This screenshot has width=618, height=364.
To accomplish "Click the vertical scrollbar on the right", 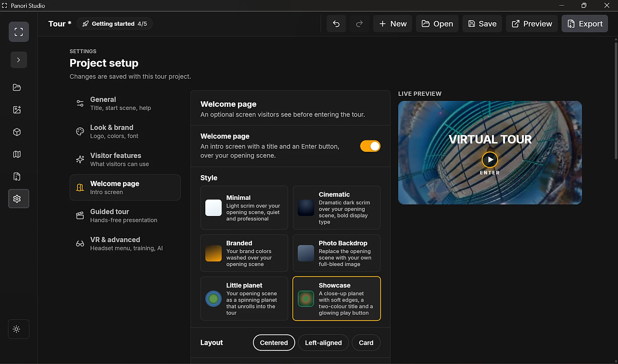I will pos(616,100).
